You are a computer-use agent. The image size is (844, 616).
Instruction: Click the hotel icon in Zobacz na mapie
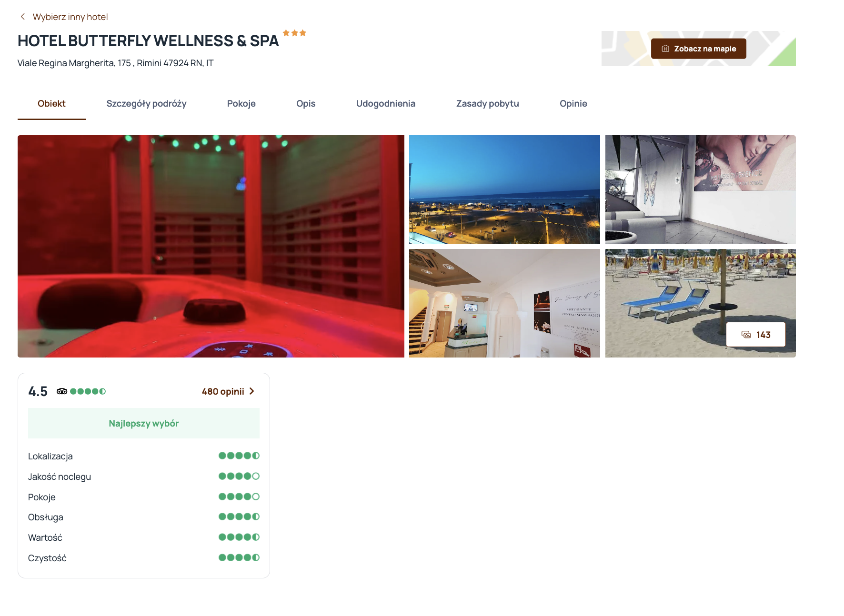click(665, 49)
